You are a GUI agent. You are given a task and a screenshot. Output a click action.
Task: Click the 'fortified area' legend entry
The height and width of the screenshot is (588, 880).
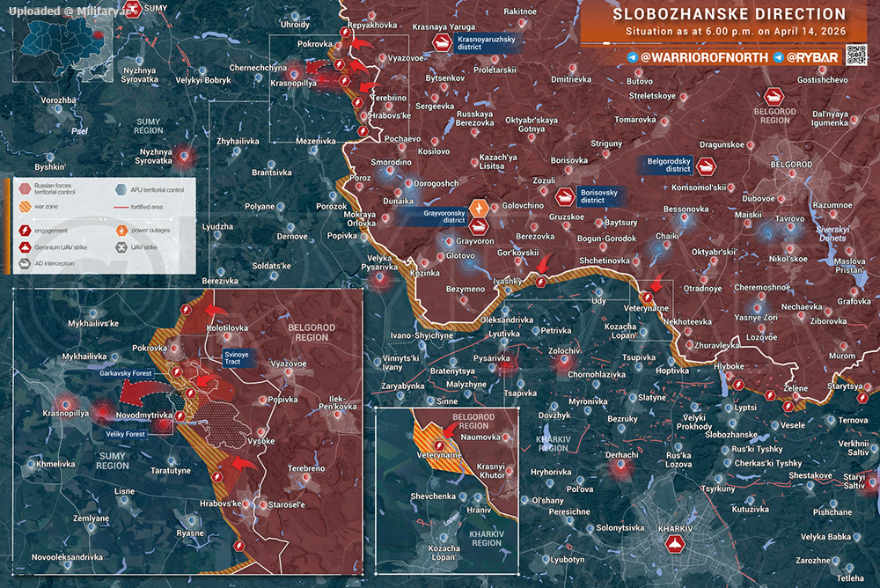pos(138,207)
